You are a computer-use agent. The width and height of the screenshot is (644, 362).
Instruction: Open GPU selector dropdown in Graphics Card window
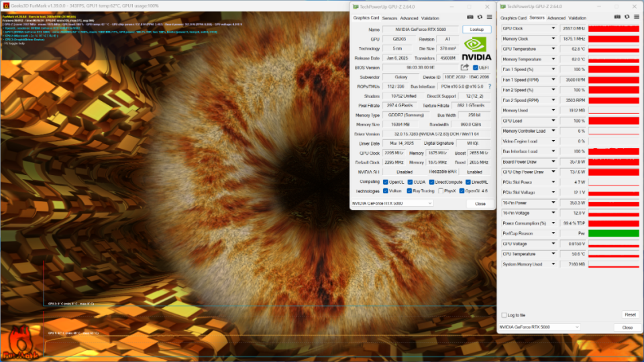(392, 203)
